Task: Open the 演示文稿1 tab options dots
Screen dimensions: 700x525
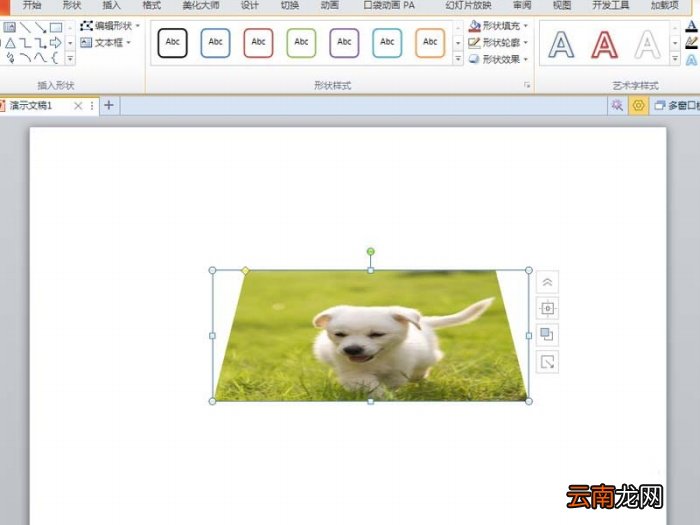Action: pos(92,106)
